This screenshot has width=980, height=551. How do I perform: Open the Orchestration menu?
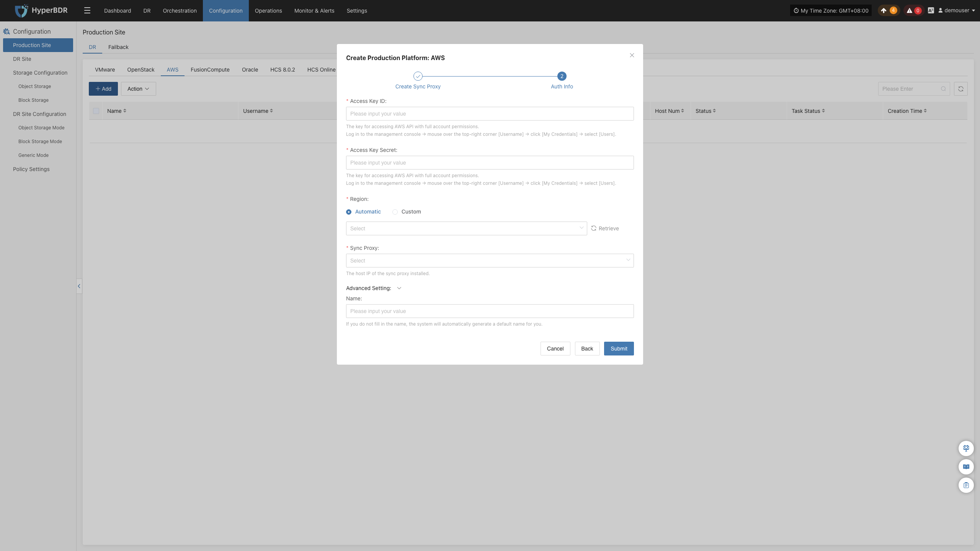(x=180, y=11)
